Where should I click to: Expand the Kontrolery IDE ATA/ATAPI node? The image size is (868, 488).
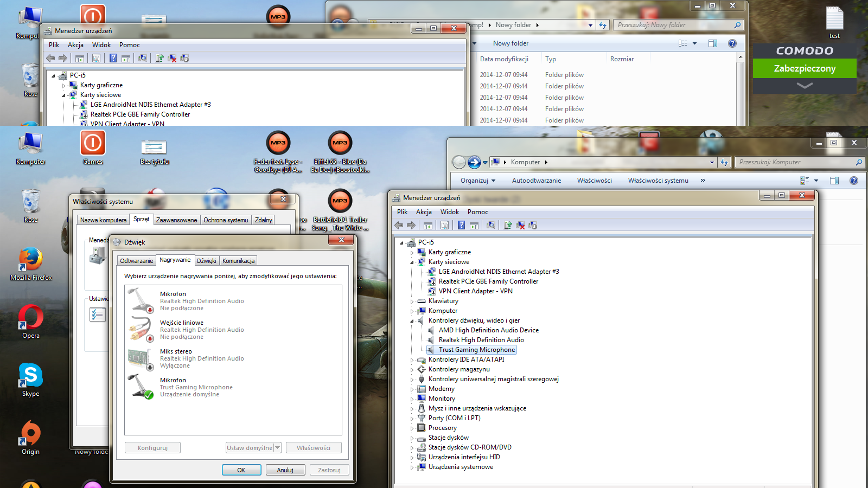click(x=412, y=360)
